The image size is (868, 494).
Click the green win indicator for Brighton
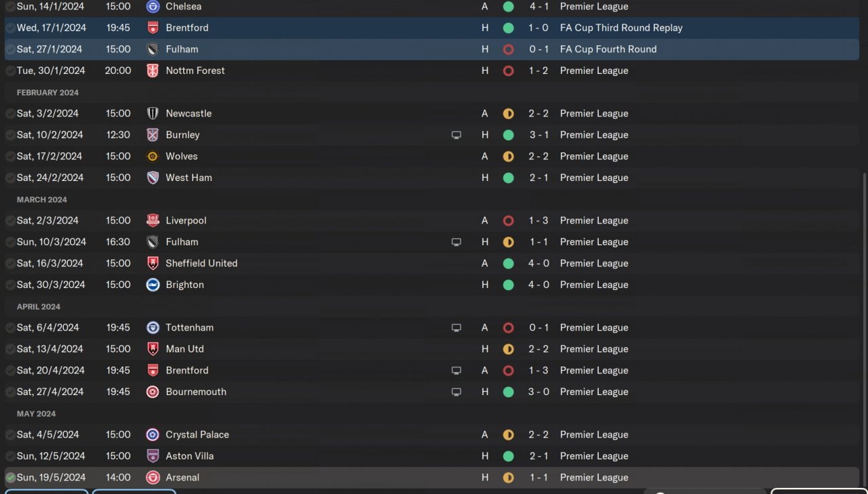(x=508, y=285)
